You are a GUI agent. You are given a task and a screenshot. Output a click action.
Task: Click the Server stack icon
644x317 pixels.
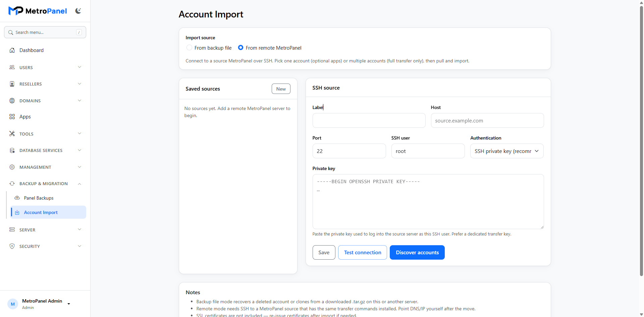(x=12, y=230)
